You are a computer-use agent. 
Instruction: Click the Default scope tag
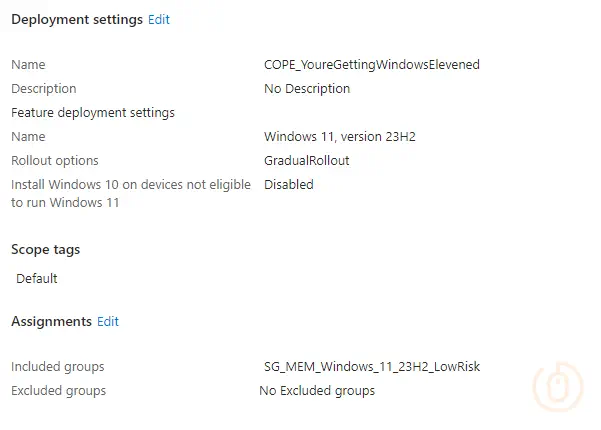click(x=37, y=278)
